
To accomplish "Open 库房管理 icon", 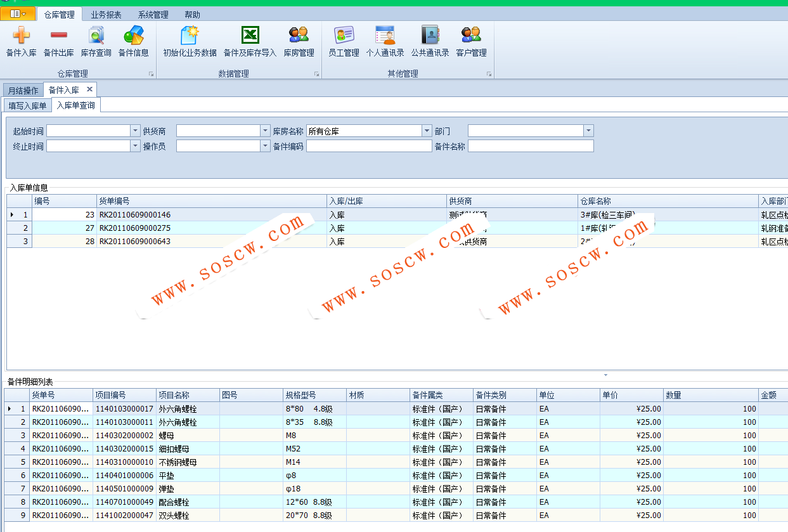I will (x=299, y=42).
